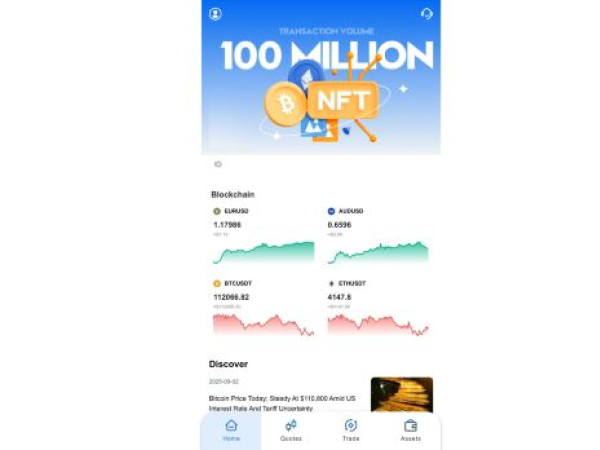Click the AUDUSD coin icon
The image size is (600, 450).
[331, 211]
